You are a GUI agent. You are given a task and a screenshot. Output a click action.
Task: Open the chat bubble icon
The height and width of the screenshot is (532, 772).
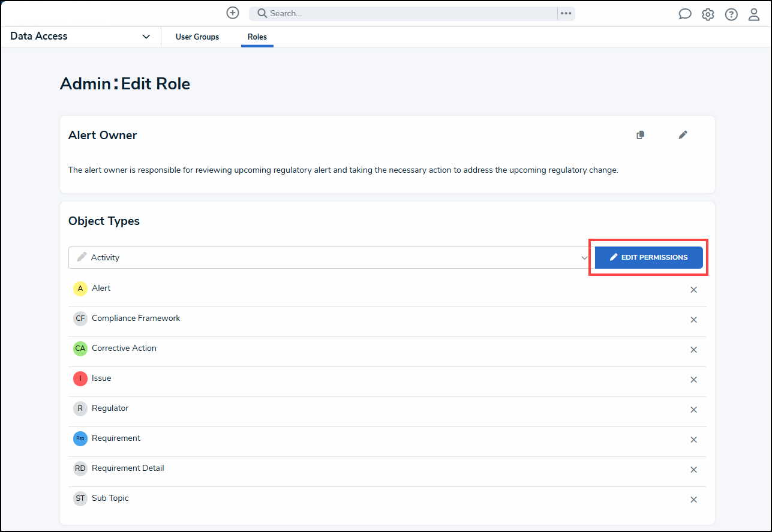pos(685,14)
